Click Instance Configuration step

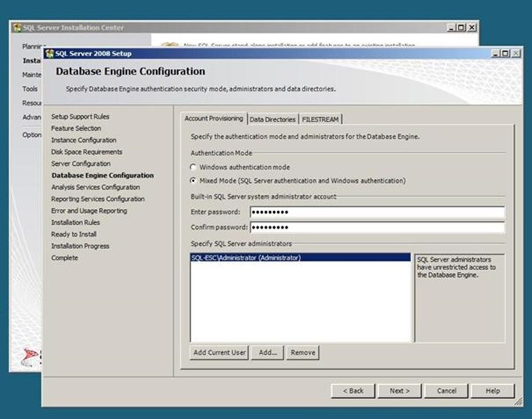(x=84, y=140)
